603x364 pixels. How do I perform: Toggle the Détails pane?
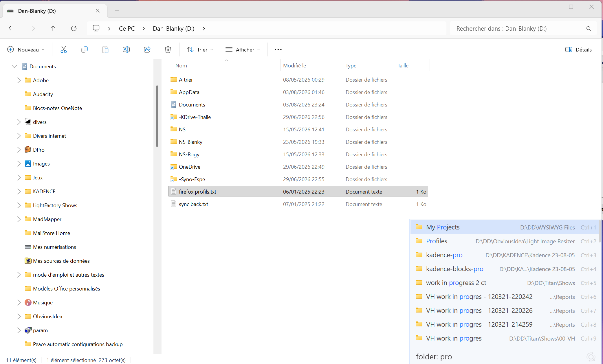tap(578, 49)
